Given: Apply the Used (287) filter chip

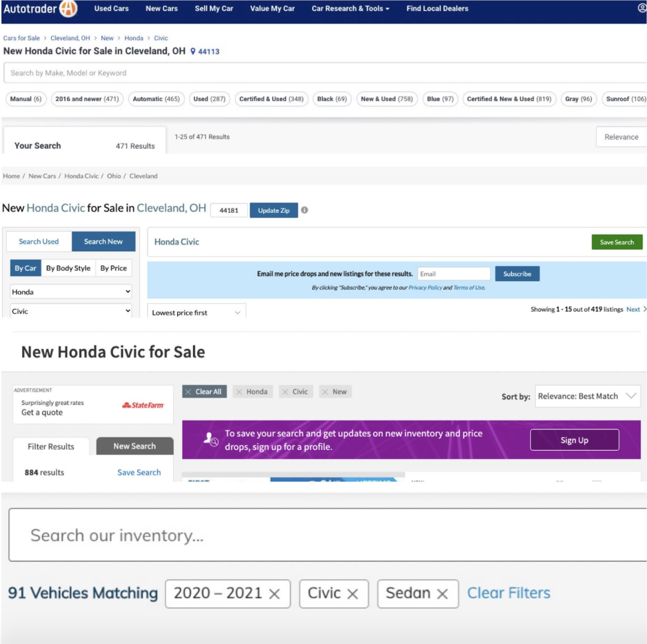Looking at the screenshot, I should pos(210,99).
